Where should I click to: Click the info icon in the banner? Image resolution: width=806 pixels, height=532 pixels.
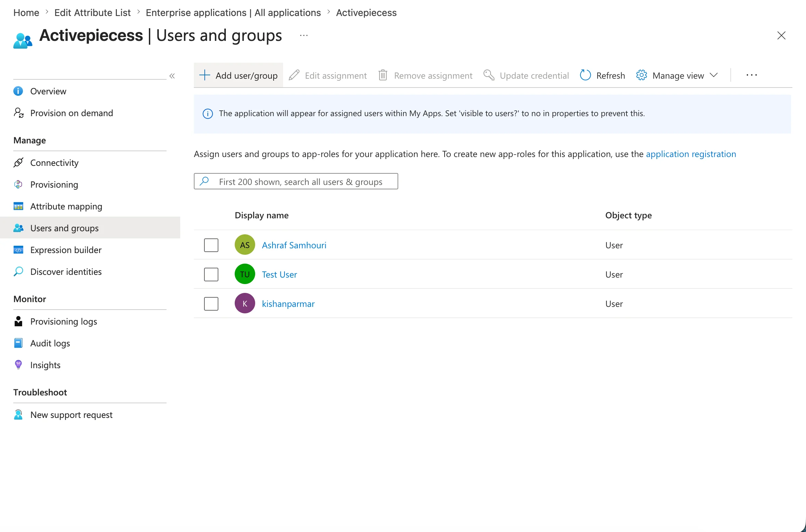208,114
